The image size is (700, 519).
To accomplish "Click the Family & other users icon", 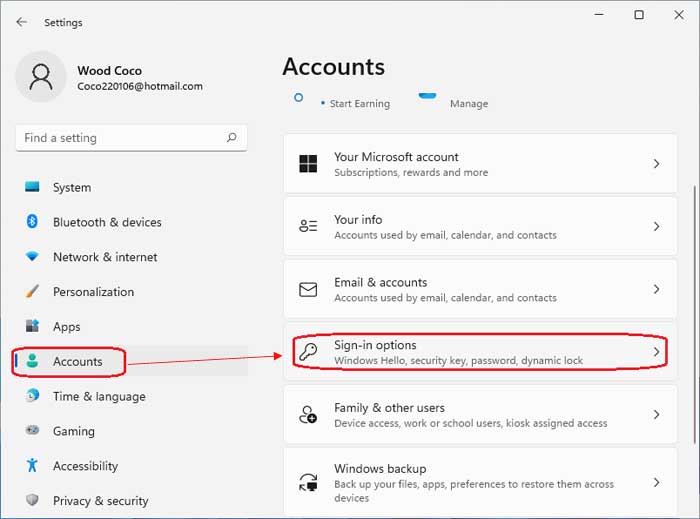I will tap(308, 415).
